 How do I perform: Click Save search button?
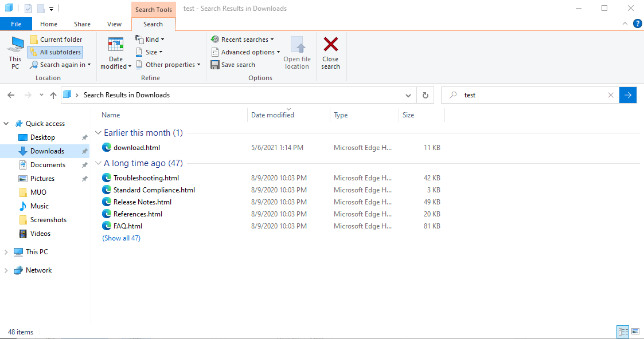[233, 65]
